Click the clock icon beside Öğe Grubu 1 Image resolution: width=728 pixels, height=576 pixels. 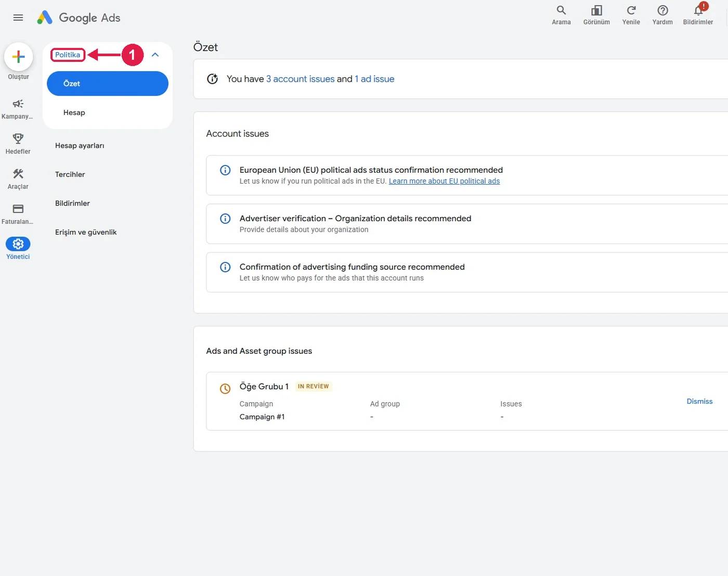click(225, 389)
